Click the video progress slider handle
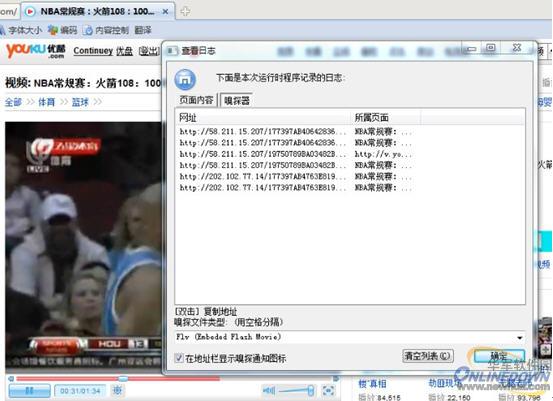 (123, 378)
